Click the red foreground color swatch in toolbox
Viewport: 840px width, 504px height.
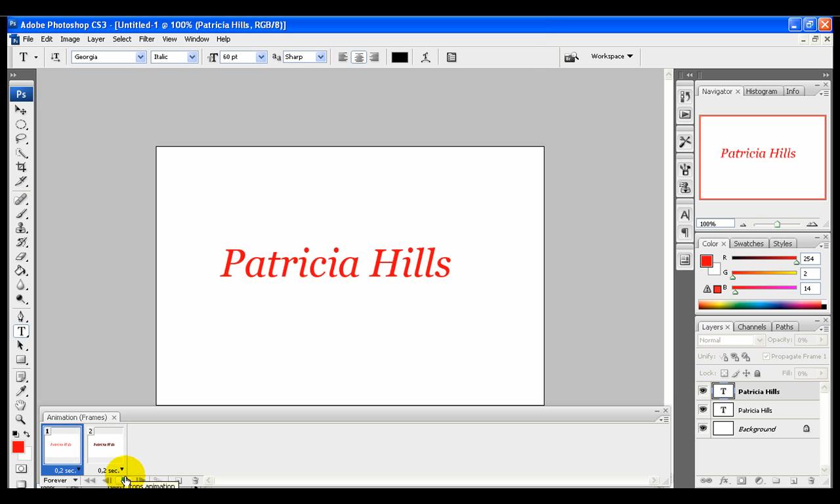[x=18, y=447]
